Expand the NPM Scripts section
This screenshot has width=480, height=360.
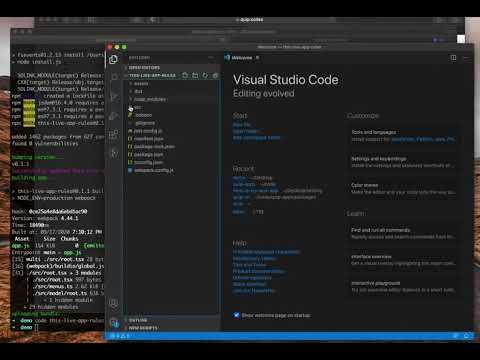click(x=173, y=328)
